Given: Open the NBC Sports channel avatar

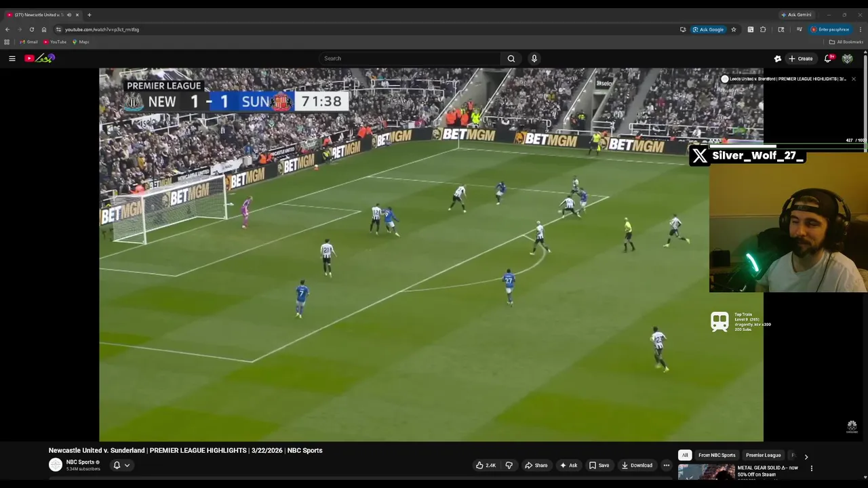Looking at the screenshot, I should 56,464.
